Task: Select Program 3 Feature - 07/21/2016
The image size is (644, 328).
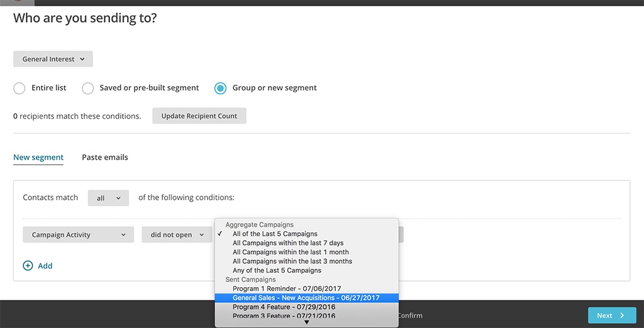Action: [x=306, y=316]
